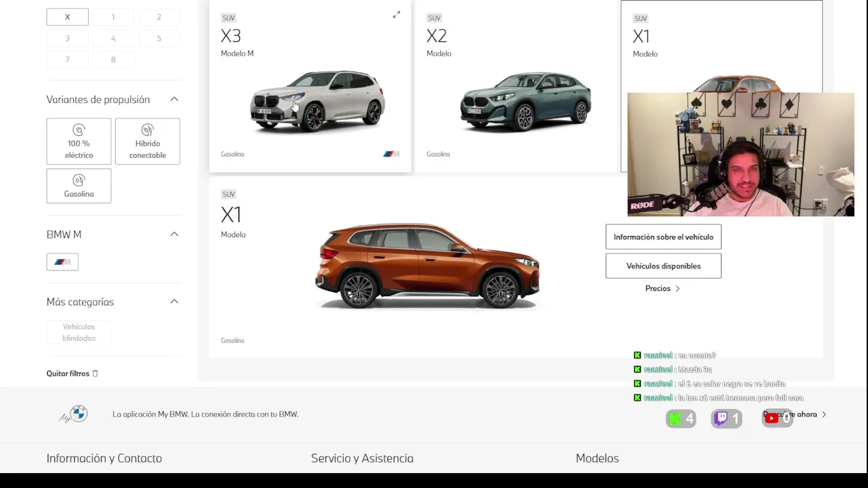868x488 pixels.
Task: Click the trash icon beside Quitar filtros
Action: [95, 373]
